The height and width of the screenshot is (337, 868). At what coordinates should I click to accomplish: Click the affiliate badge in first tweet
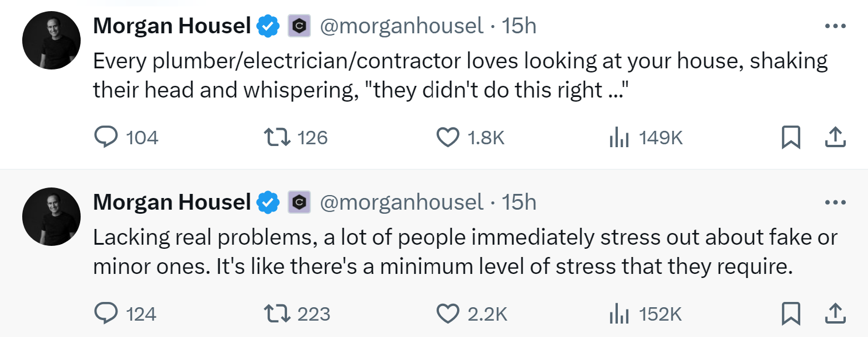pos(299,26)
